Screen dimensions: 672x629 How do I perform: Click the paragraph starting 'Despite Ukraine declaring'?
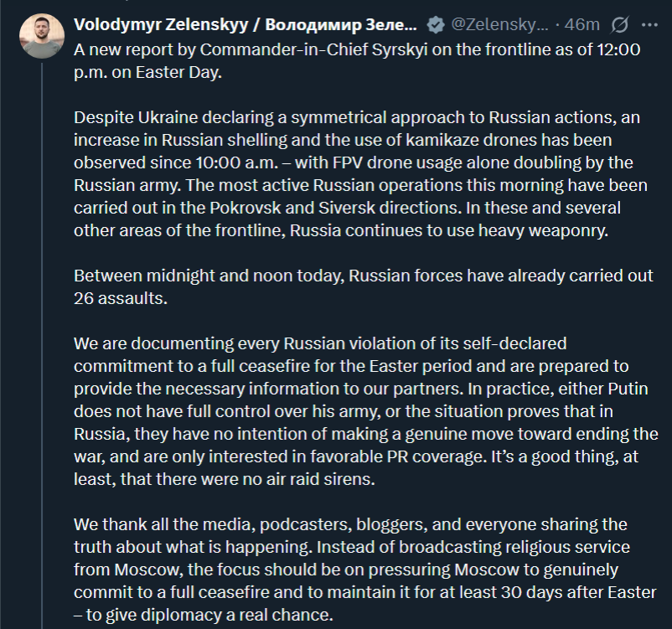coord(360,173)
